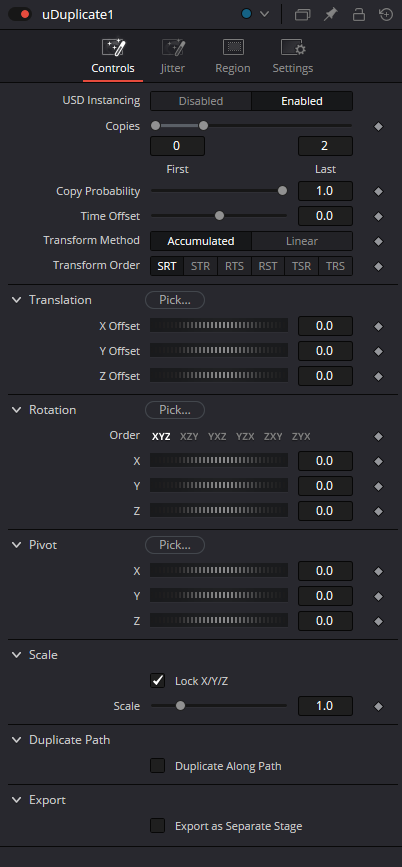This screenshot has width=402, height=867.
Task: Switch to the Jitter tab
Action: tap(173, 58)
